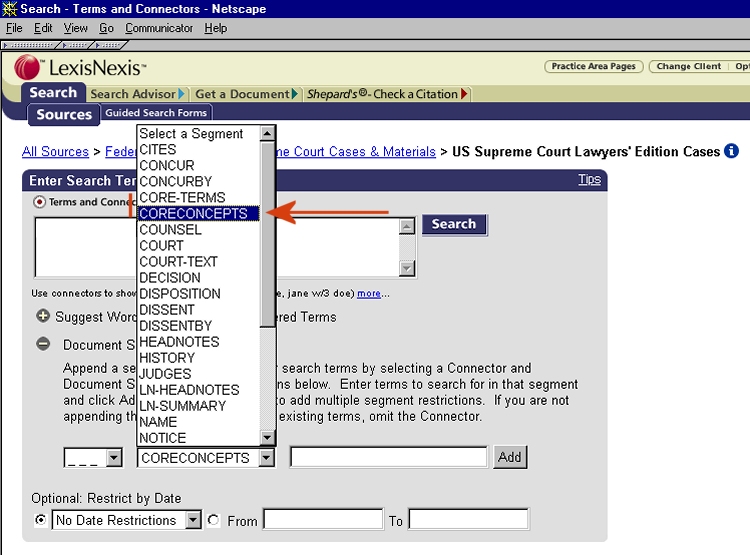Choose HISTORY in the segment list

tap(199, 358)
